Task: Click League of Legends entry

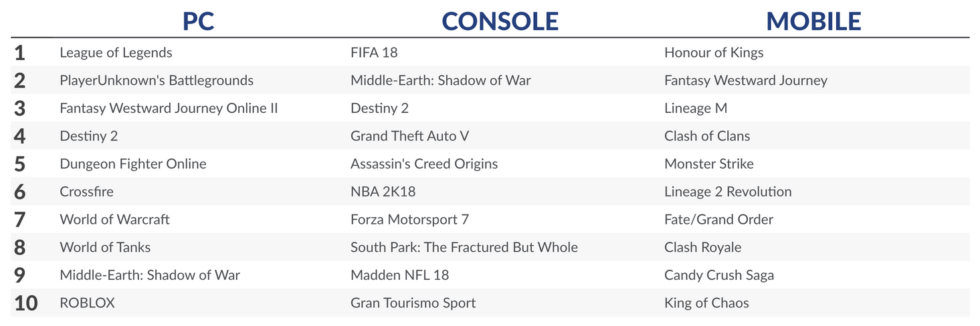Action: [x=116, y=52]
